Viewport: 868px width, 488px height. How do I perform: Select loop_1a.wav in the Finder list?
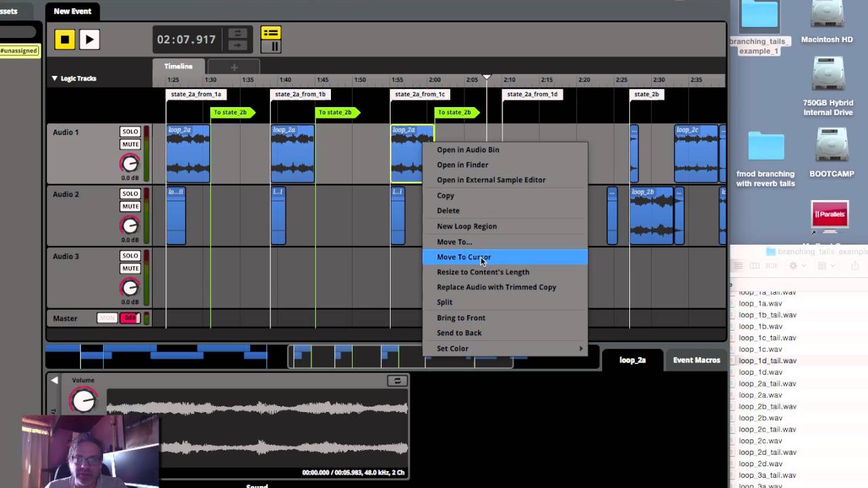pyautogui.click(x=760, y=304)
